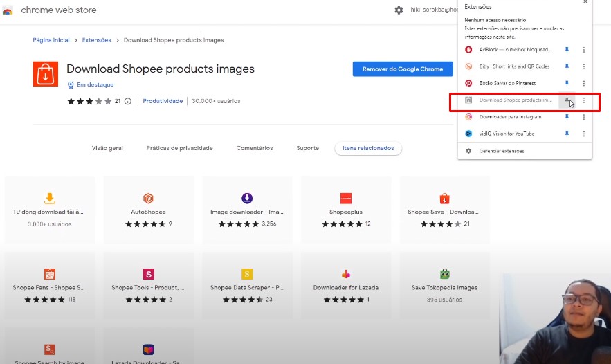The height and width of the screenshot is (364, 611).
Task: Click the Shopeeplus red icon
Action: [346, 199]
